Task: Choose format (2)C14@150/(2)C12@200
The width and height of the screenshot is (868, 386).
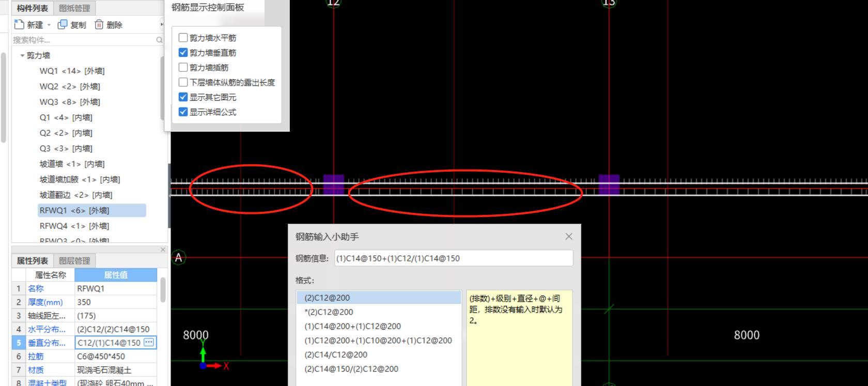Action: tap(379, 369)
